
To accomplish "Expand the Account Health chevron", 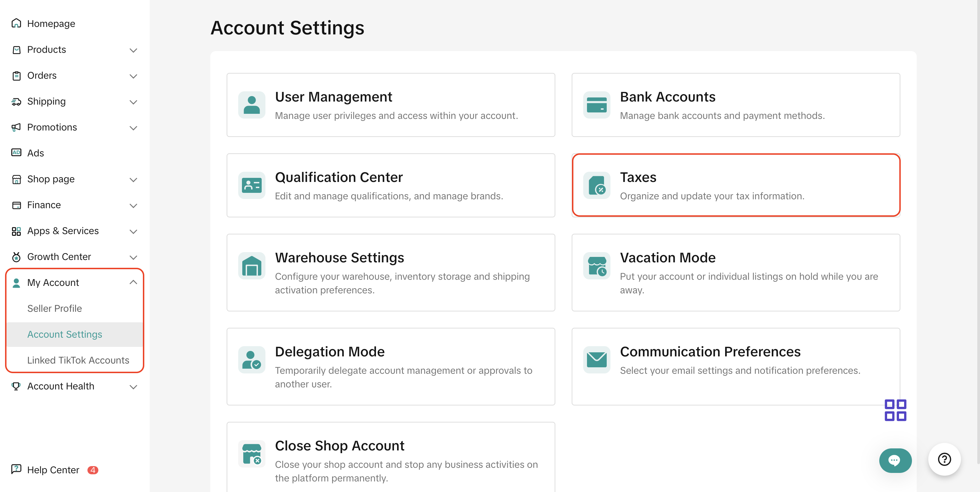I will [133, 387].
